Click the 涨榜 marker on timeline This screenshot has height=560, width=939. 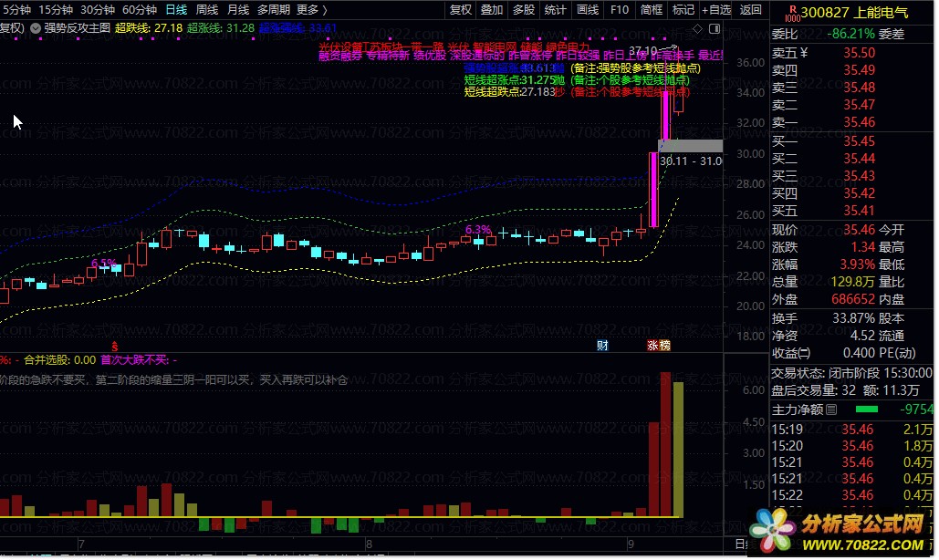(x=659, y=346)
